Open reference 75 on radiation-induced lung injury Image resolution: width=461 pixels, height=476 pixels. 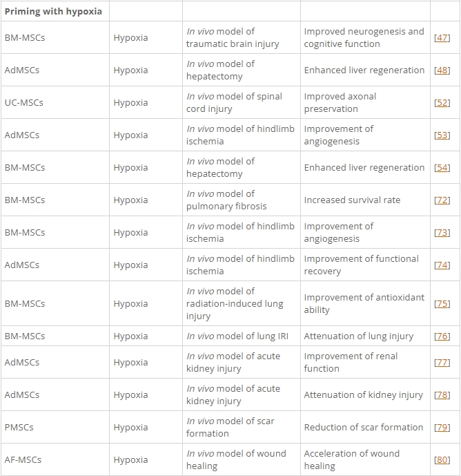point(442,303)
